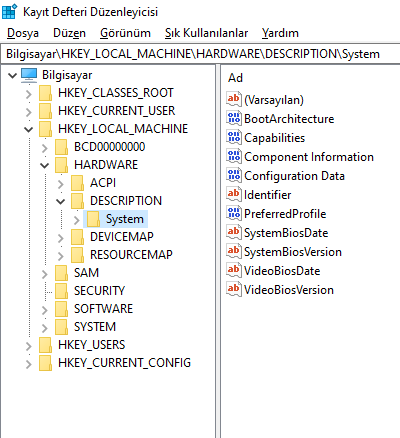Viewport: 400px width, 438px height.
Task: Click the Registry Editor title bar icon
Action: pos(9,11)
